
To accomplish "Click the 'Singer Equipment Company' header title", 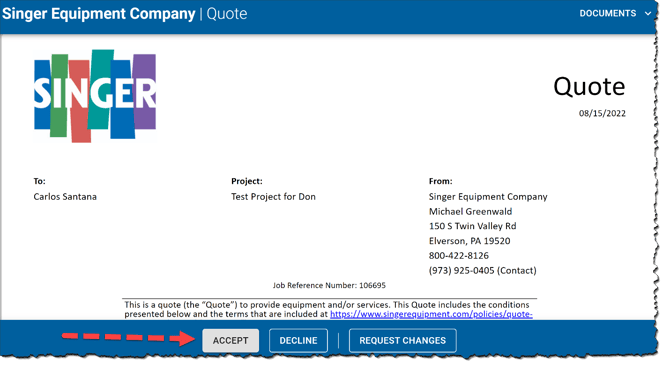I will click(99, 14).
